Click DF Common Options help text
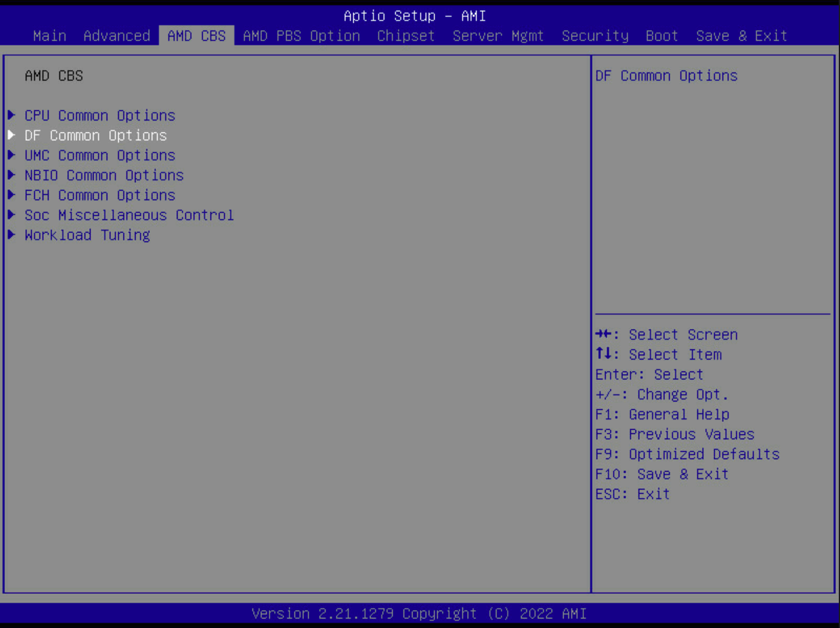This screenshot has width=840, height=628. click(x=667, y=76)
